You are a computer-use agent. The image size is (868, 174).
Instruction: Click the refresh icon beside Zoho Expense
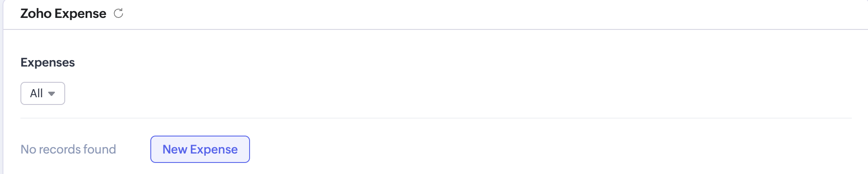118,14
